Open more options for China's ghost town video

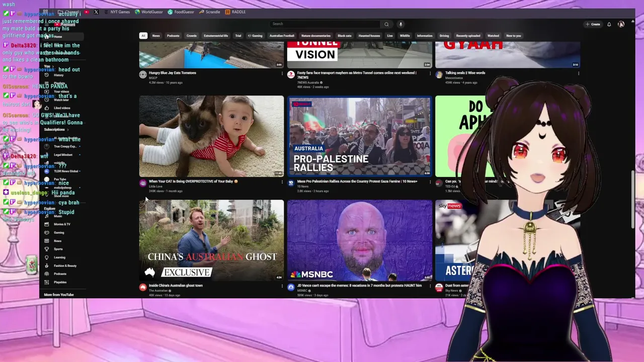click(x=282, y=286)
